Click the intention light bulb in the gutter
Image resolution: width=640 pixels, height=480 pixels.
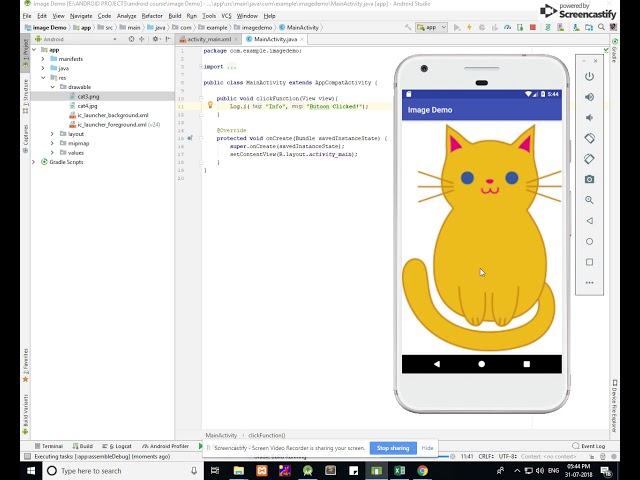210,105
